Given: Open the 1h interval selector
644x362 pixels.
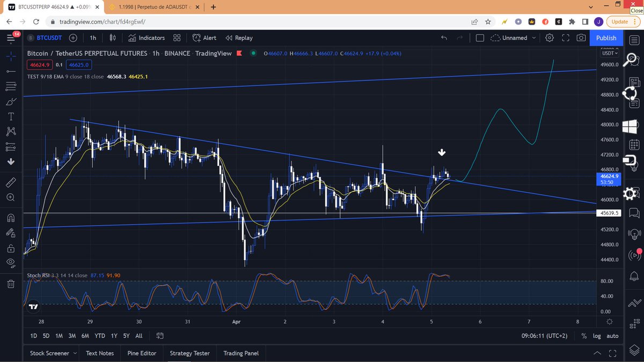Looking at the screenshot, I should [x=93, y=38].
